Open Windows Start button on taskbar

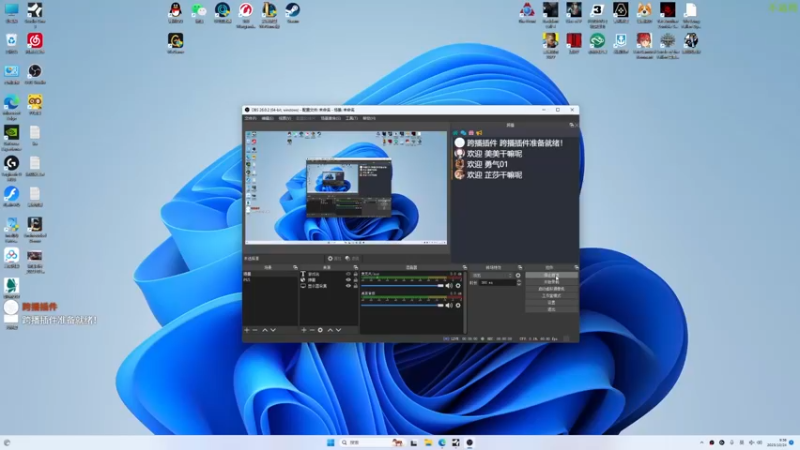click(331, 442)
